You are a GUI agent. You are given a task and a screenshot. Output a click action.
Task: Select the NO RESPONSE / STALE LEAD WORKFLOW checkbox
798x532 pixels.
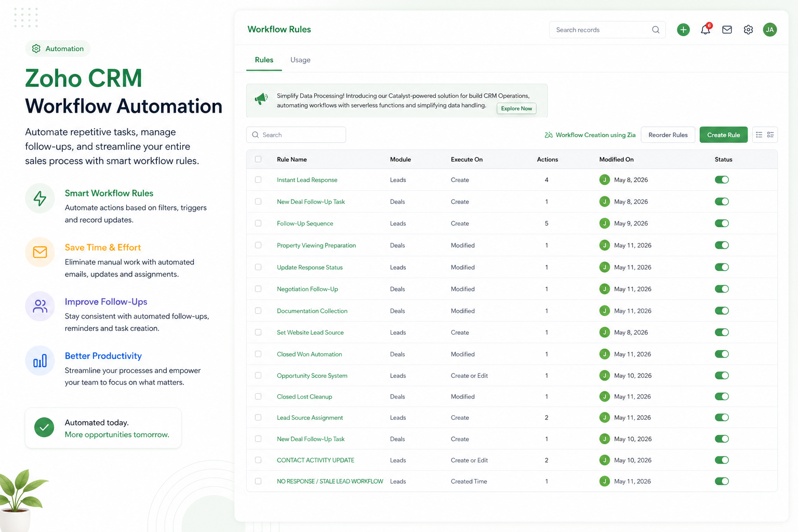click(x=258, y=482)
